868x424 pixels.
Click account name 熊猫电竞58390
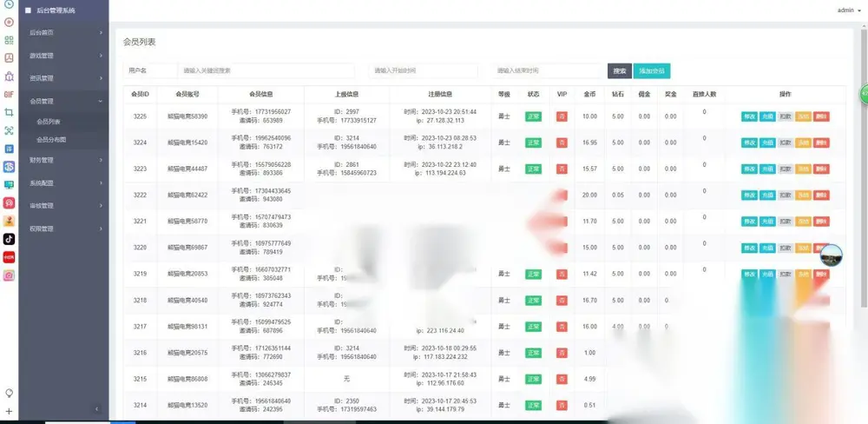[x=187, y=116]
